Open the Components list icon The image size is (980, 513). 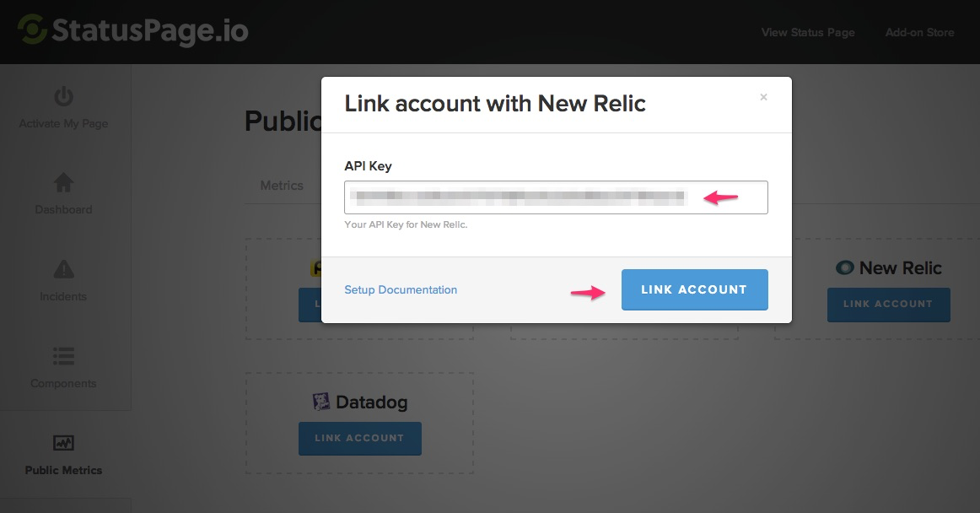(x=63, y=356)
